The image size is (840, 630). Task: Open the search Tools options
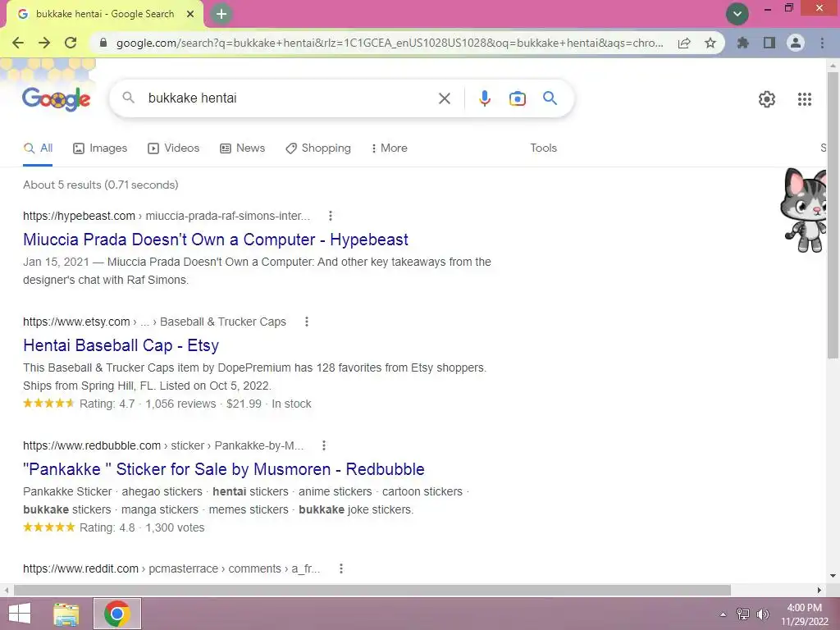point(543,148)
